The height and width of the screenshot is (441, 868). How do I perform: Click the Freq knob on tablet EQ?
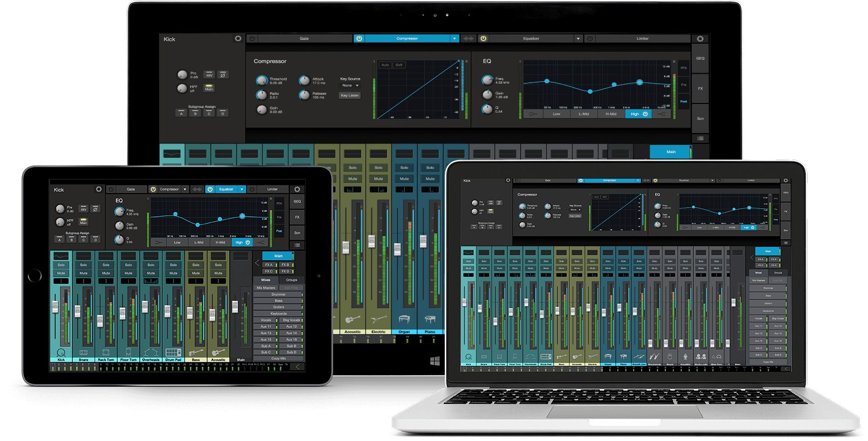tap(119, 211)
